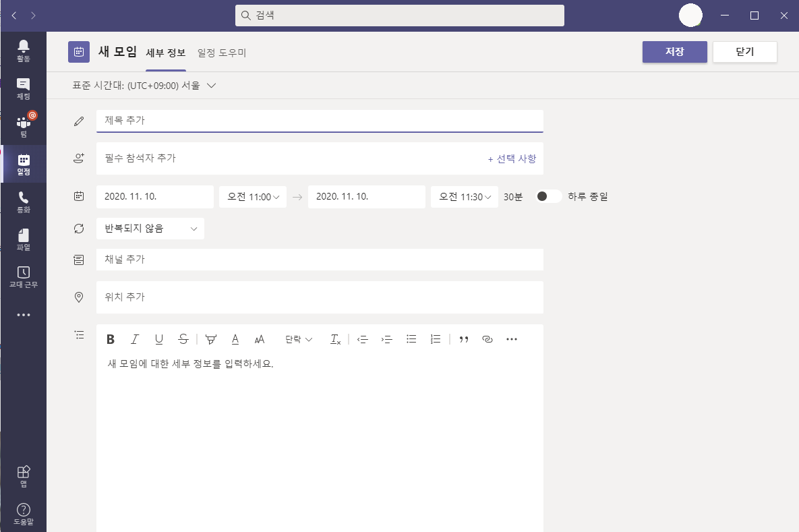Click the 검색 search box
799x532 pixels.
[399, 16]
